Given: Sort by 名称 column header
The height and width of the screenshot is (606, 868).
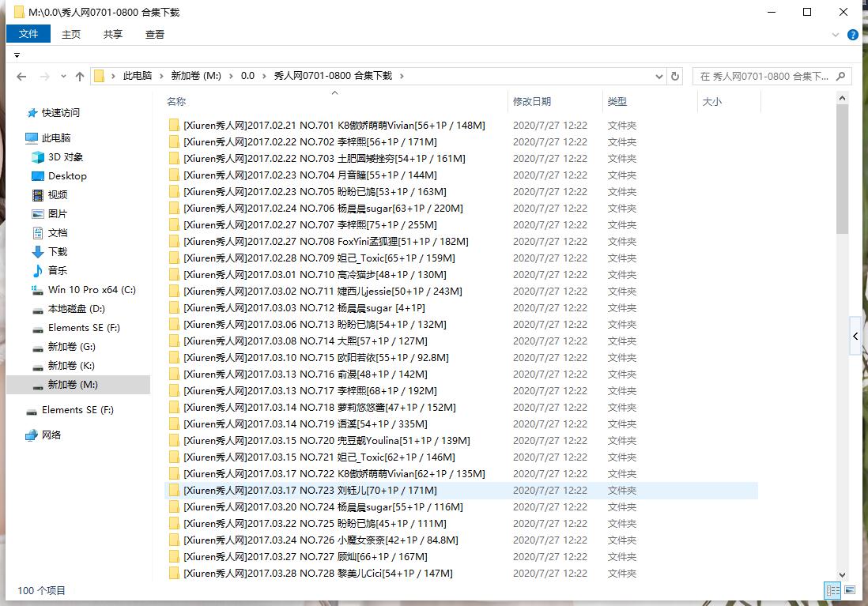Looking at the screenshot, I should click(176, 102).
